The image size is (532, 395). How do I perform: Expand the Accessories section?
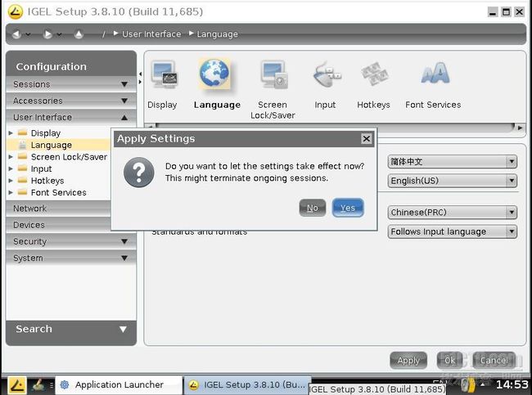pyautogui.click(x=71, y=101)
